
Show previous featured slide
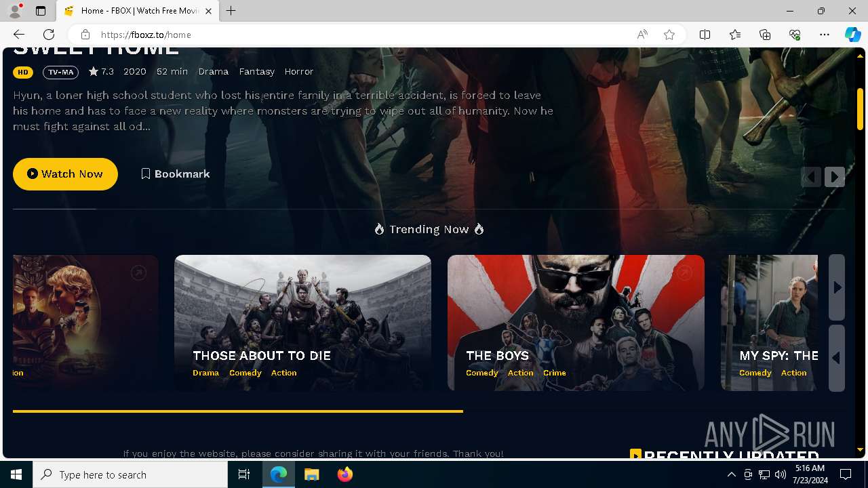(x=811, y=177)
